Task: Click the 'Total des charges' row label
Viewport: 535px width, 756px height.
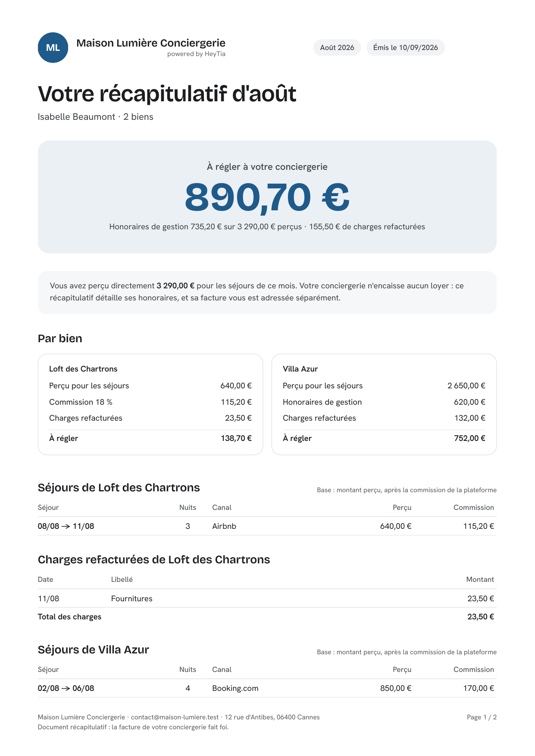Action: 69,617
